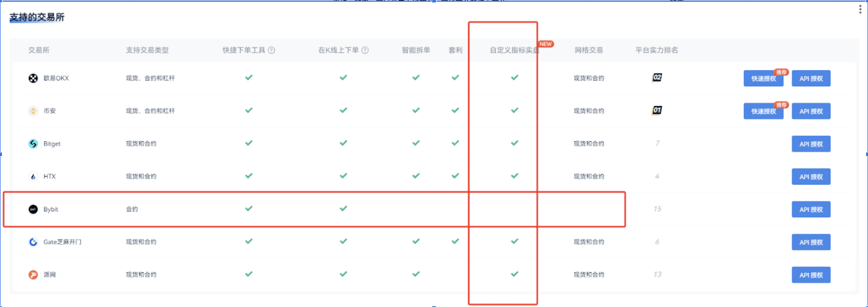This screenshot has height=307, width=868.
Task: Click 现货和合约 trade type for Gate芝麻开门
Action: 141,242
